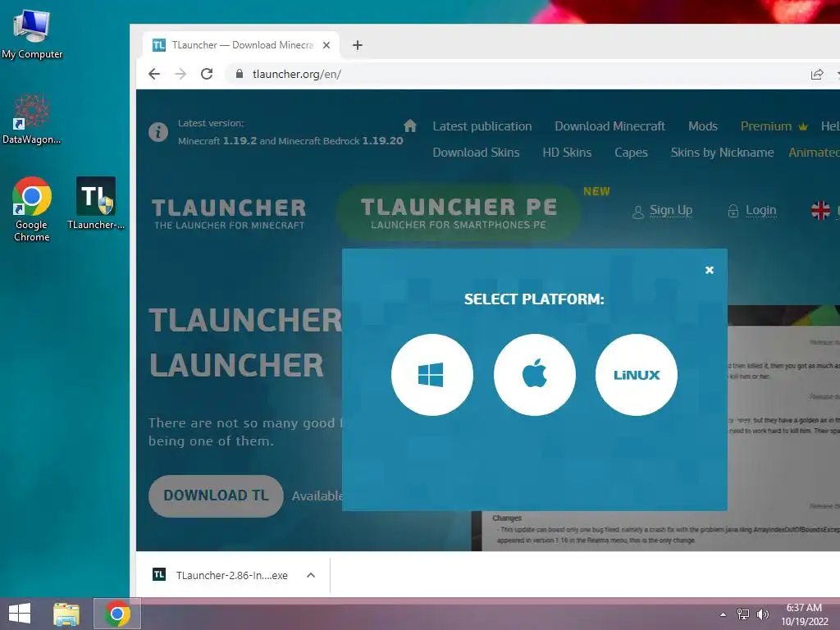The height and width of the screenshot is (630, 840).
Task: Click the network tray icon
Action: 743,614
